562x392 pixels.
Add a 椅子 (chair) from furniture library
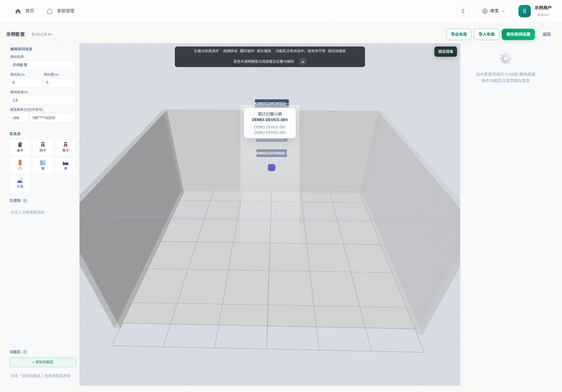coord(43,147)
